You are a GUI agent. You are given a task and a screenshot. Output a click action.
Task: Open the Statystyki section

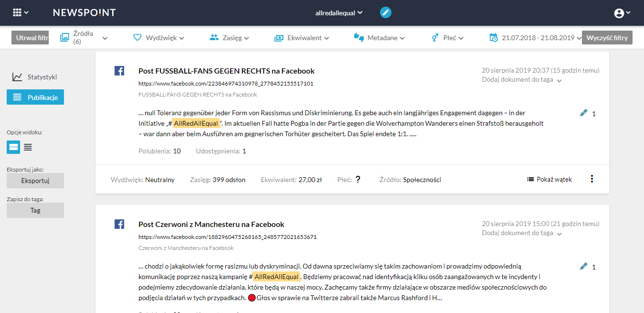pos(35,77)
